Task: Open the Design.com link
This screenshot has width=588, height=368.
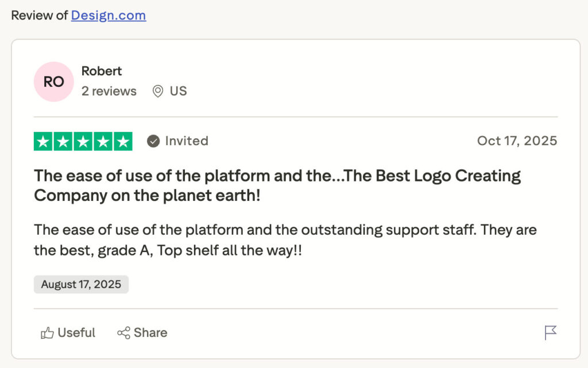Action: 108,16
